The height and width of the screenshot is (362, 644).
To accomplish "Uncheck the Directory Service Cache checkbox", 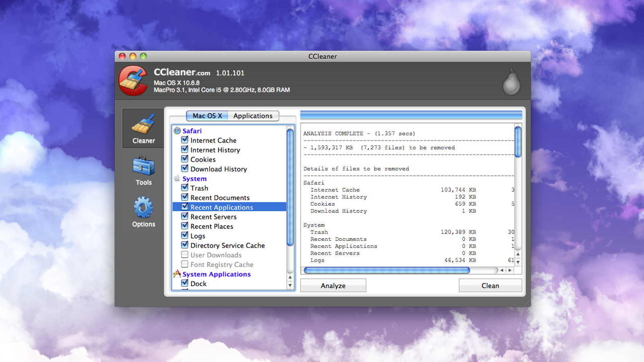I will [185, 245].
